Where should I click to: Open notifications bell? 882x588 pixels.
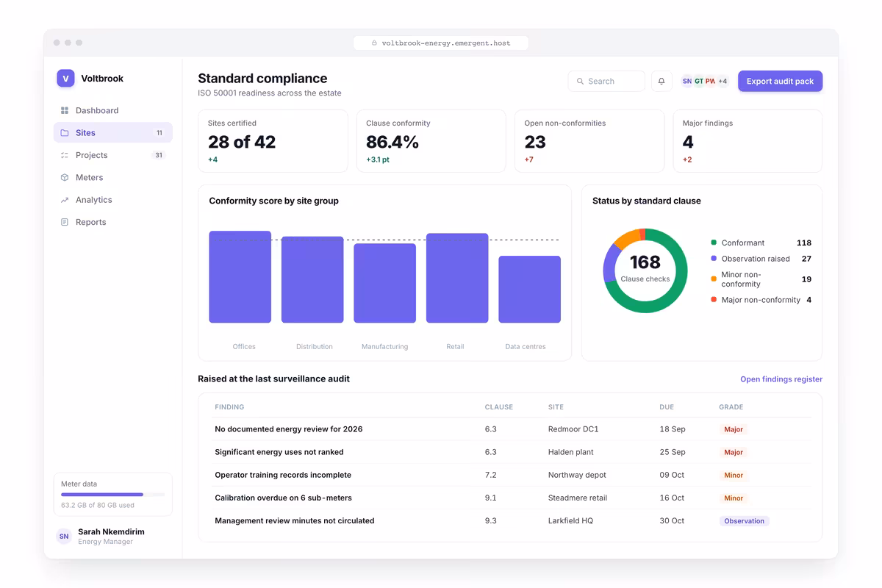coord(661,82)
